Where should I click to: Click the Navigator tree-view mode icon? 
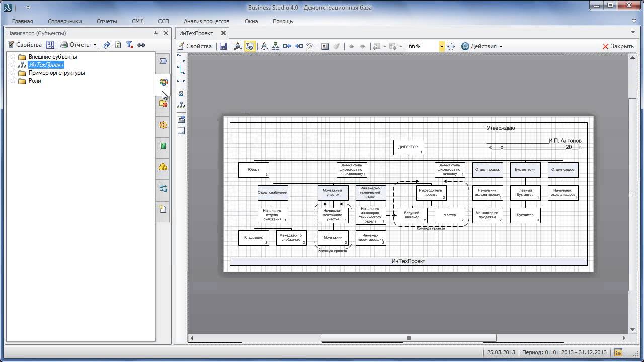point(50,45)
